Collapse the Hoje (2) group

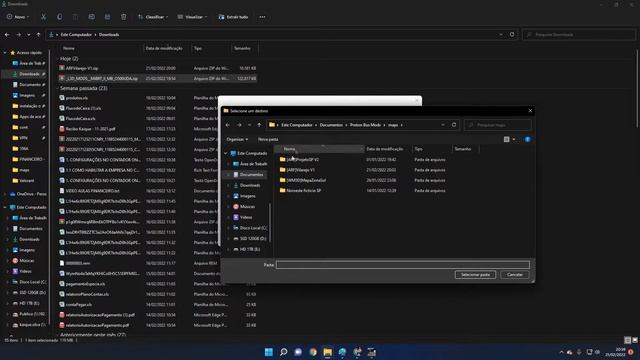(57, 59)
